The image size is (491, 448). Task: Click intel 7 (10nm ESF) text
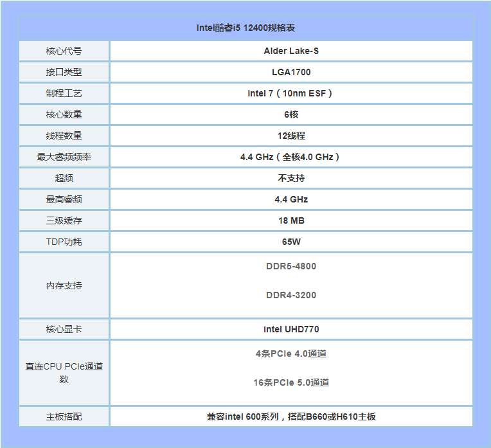[291, 93]
